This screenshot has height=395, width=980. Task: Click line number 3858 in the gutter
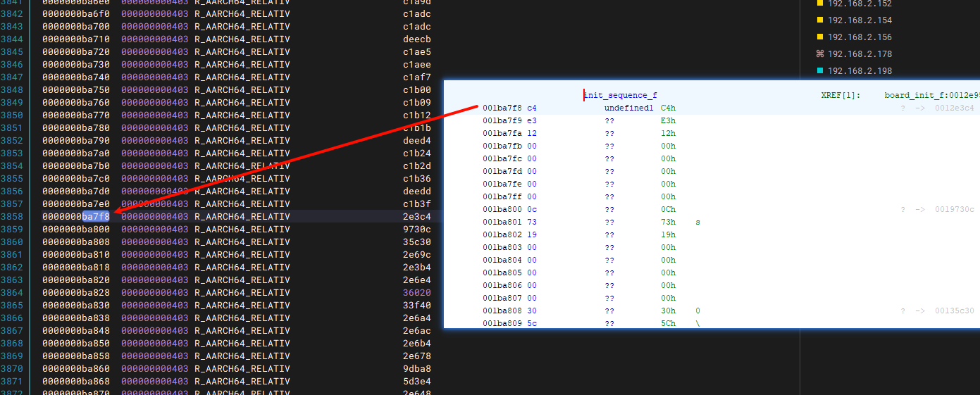(12, 217)
